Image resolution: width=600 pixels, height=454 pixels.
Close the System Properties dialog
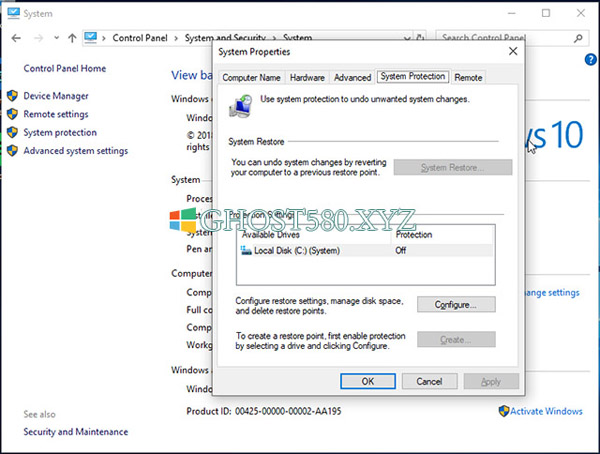(513, 51)
